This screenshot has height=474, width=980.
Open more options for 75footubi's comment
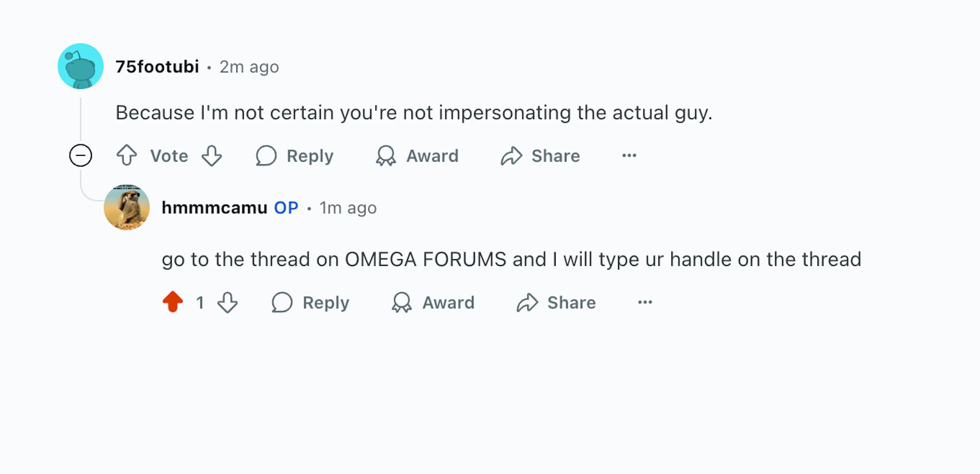[x=629, y=155]
